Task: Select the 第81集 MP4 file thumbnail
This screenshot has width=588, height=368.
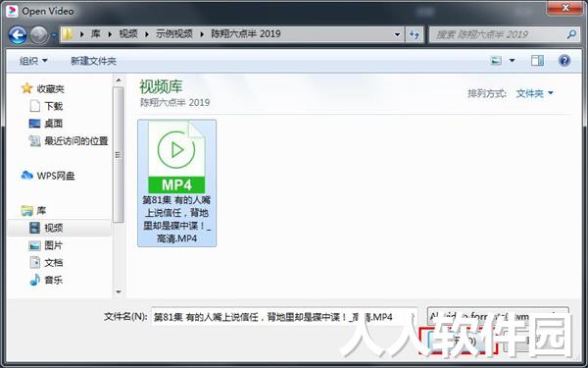Action: point(176,183)
